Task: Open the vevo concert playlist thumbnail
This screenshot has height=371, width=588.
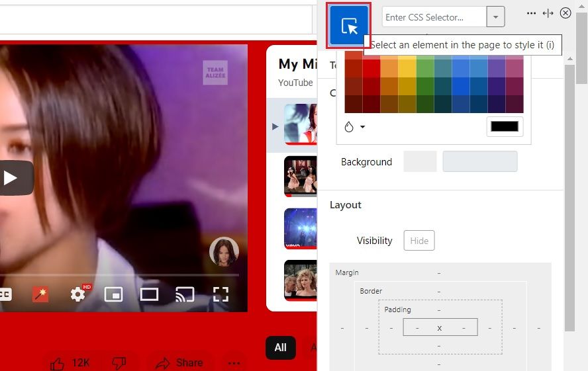Action: (301, 228)
